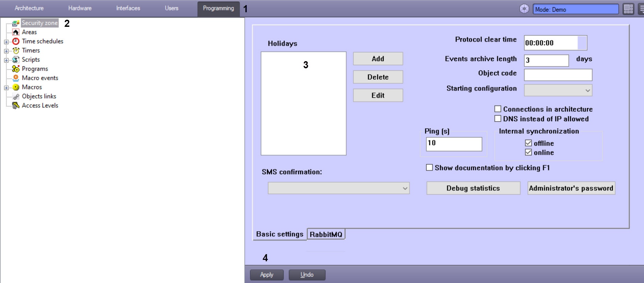
Task: Click the chain-link Objects links icon
Action: coord(16,96)
